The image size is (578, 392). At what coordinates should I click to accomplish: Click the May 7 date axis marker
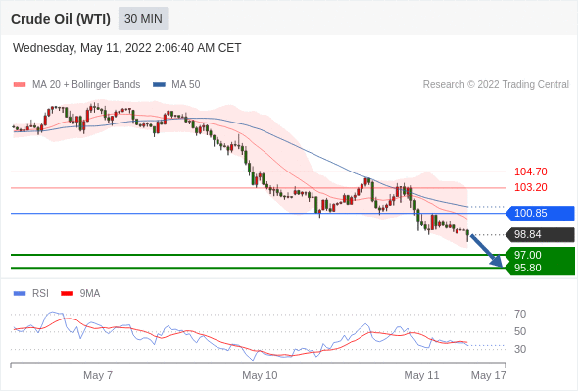point(98,375)
